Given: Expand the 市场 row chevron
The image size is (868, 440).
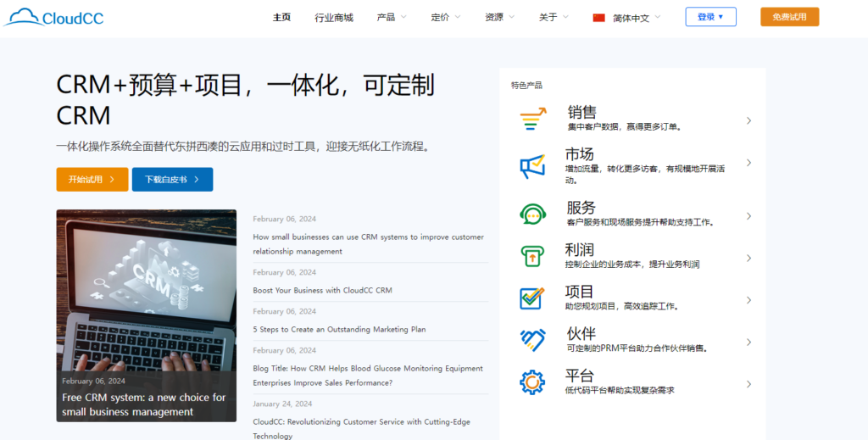Looking at the screenshot, I should 748,163.
